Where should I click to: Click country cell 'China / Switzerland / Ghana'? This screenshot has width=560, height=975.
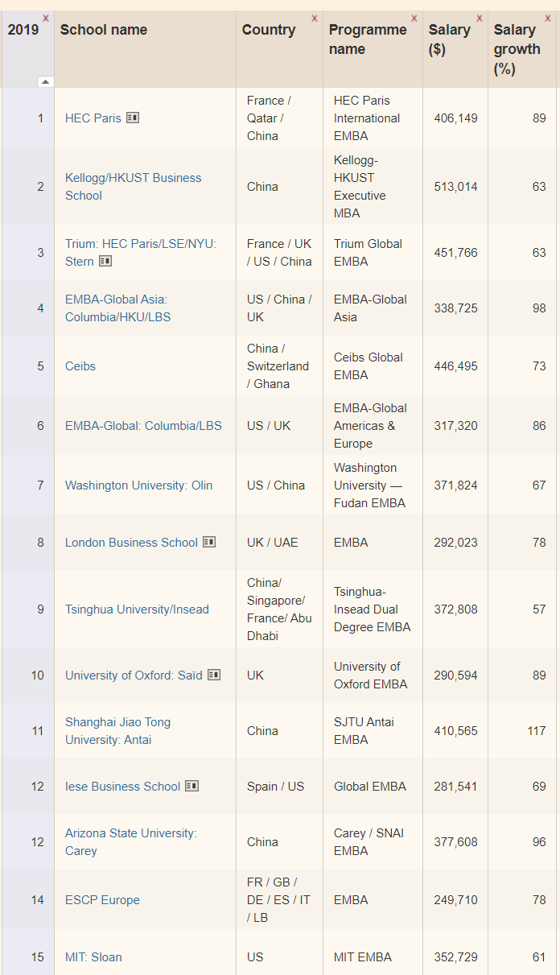278,366
